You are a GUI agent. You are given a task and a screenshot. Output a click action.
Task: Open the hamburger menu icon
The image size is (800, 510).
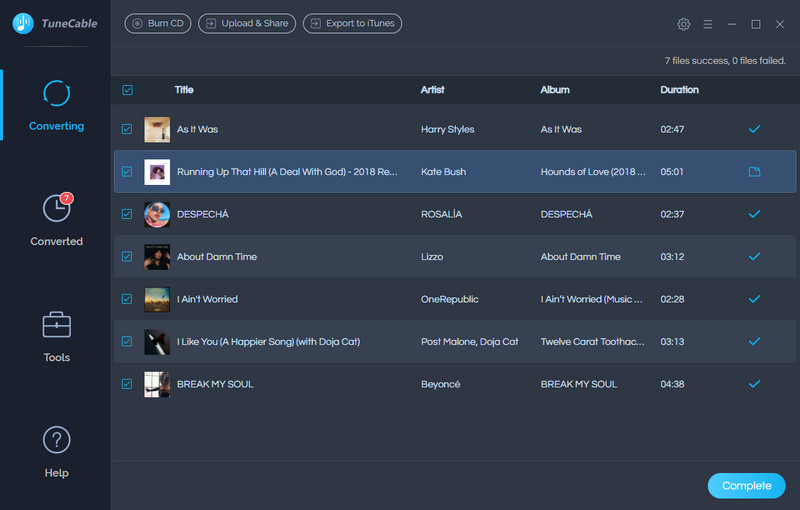coord(708,24)
